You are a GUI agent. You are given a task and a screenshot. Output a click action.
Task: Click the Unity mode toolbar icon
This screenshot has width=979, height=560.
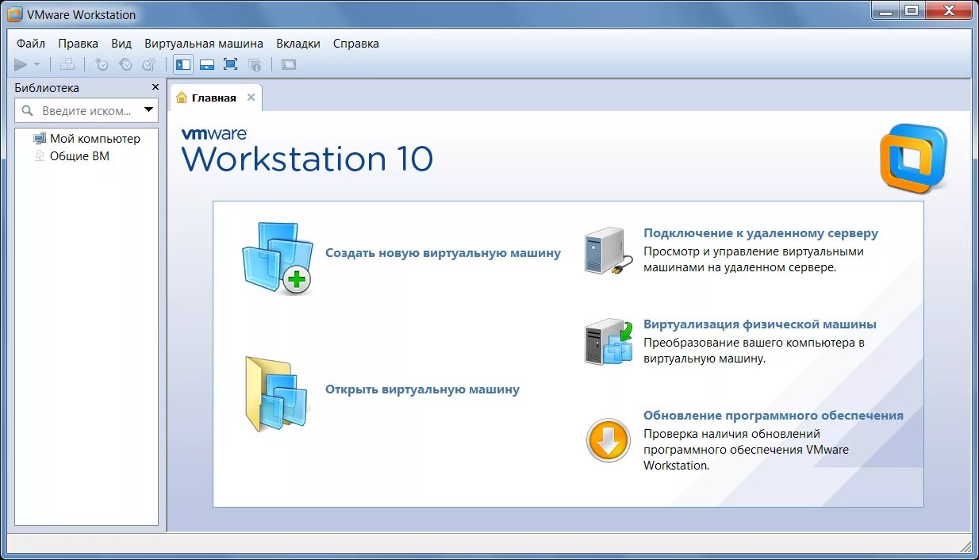pos(255,64)
